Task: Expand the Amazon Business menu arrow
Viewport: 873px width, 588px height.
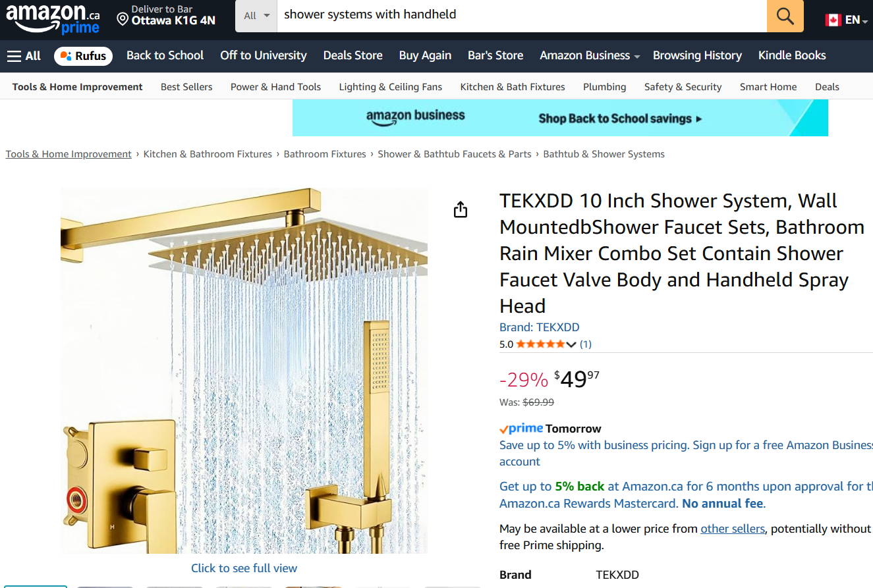Action: tap(637, 57)
